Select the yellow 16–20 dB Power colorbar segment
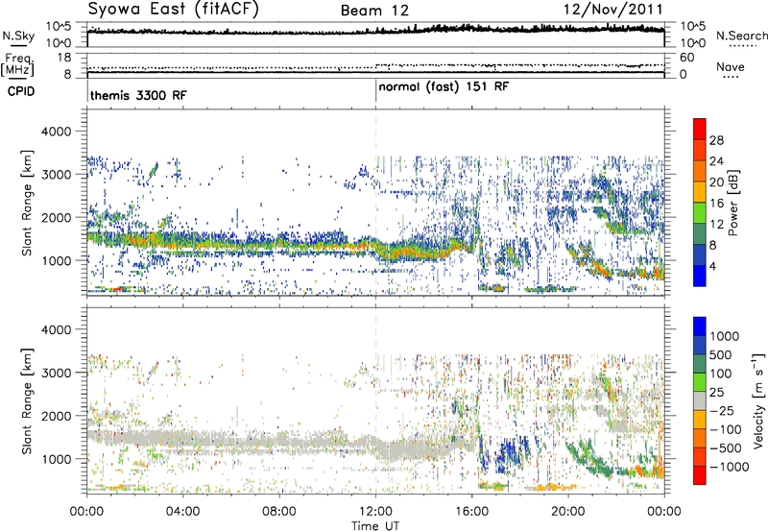Screen dimensions: 768x532 click(700, 192)
